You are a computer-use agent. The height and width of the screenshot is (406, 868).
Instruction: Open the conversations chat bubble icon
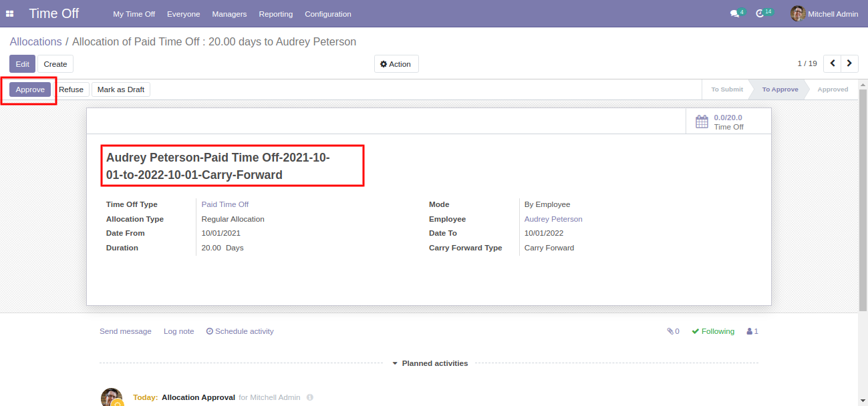pos(734,14)
